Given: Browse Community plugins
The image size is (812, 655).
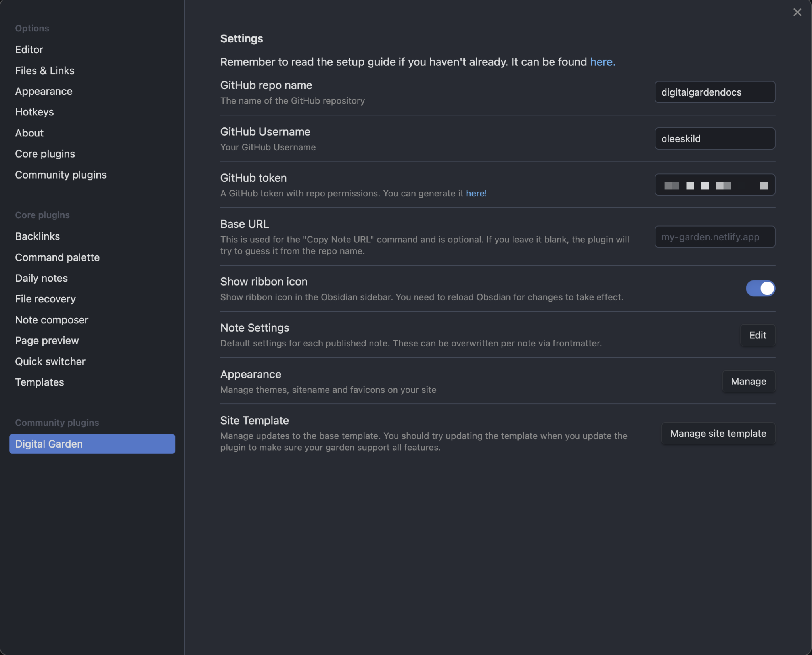Looking at the screenshot, I should point(61,175).
